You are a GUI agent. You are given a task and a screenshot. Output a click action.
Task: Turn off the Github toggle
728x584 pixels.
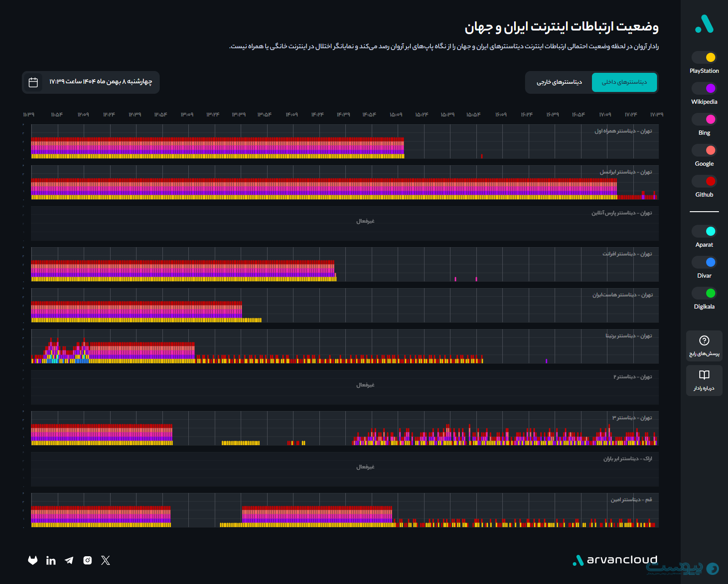704,181
